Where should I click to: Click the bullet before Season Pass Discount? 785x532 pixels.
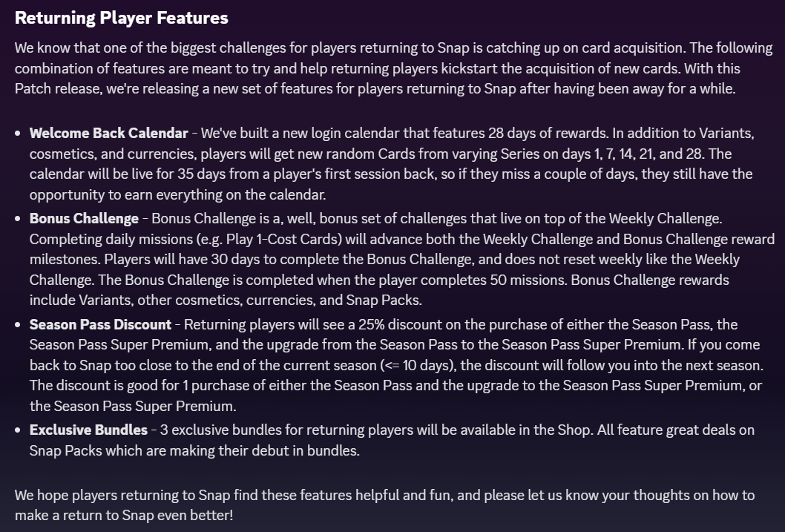(x=18, y=325)
